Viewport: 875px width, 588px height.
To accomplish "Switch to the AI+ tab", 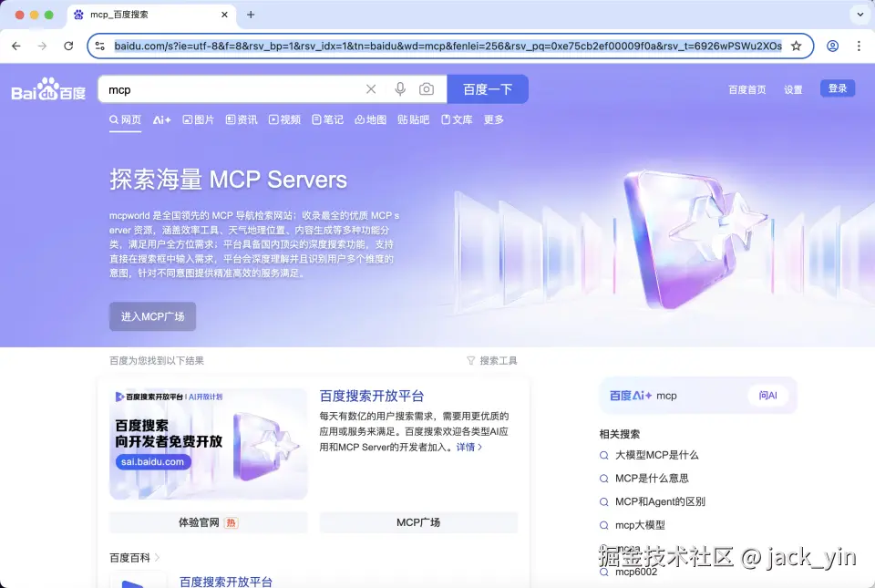I will coord(162,119).
